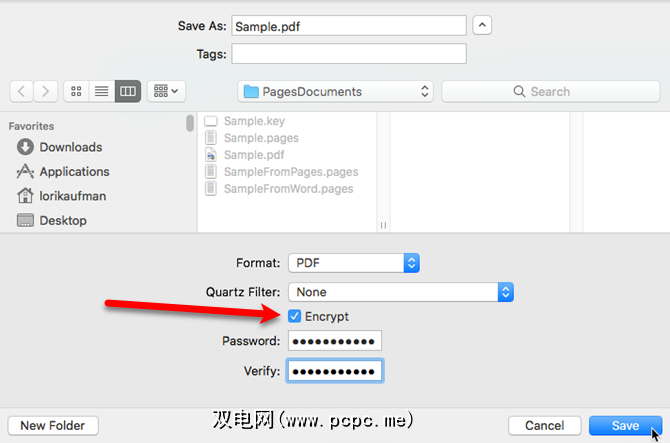Click the column resize handle

coord(383,225)
